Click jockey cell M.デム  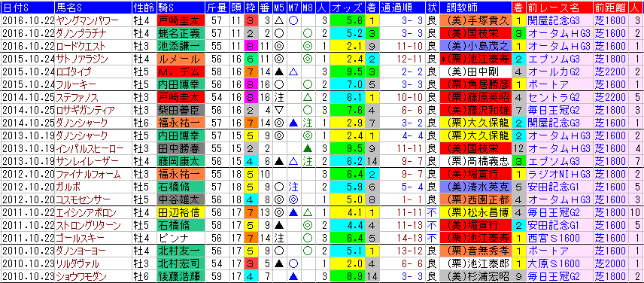tap(180, 72)
